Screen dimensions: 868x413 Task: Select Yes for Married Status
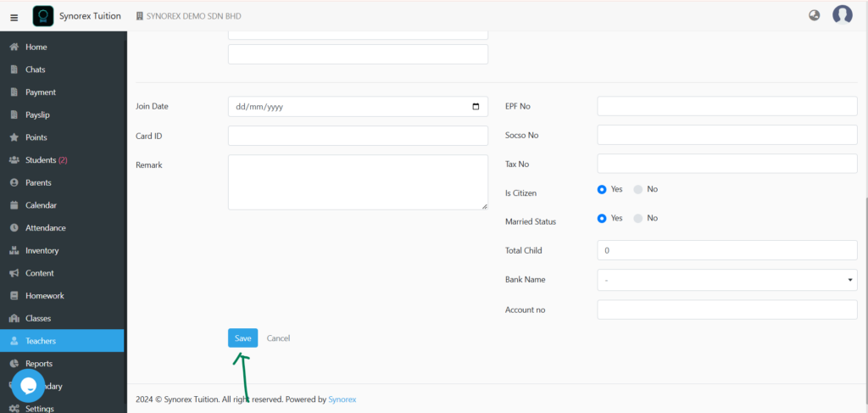click(602, 218)
